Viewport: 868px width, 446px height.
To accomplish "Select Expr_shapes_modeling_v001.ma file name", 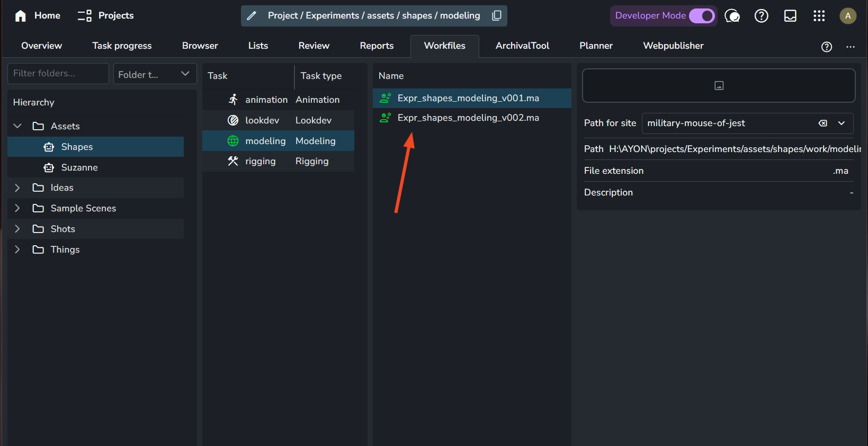I will point(468,98).
